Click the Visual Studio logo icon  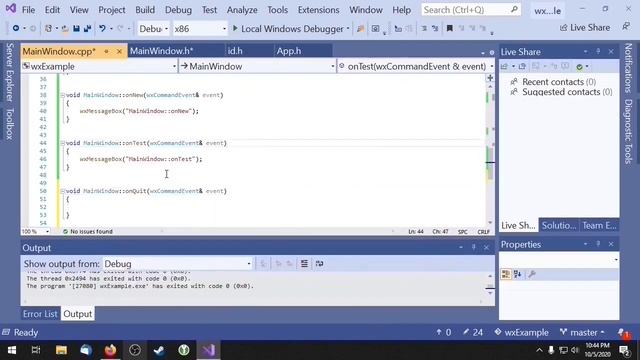[x=10, y=9]
